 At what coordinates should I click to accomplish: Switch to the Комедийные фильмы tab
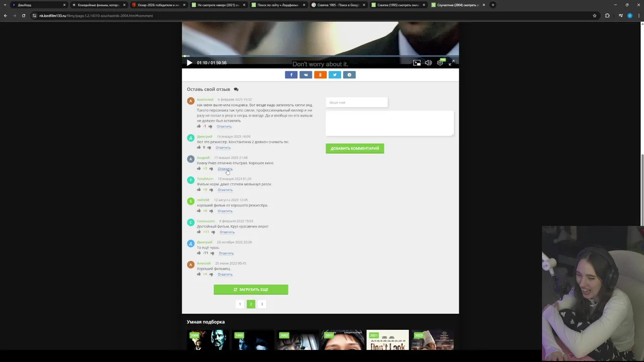point(99,5)
